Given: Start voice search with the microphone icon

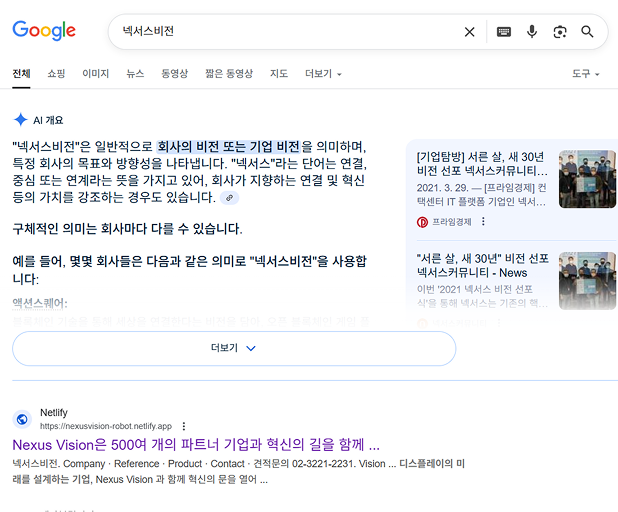Looking at the screenshot, I should click(x=532, y=32).
